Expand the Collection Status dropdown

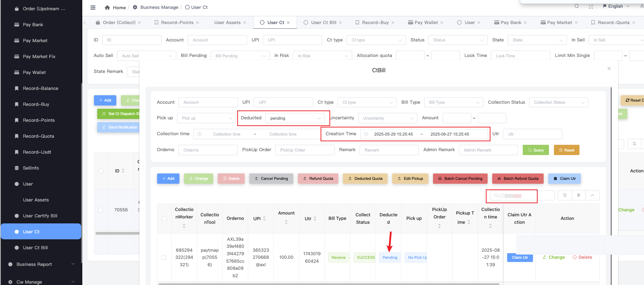coord(559,102)
